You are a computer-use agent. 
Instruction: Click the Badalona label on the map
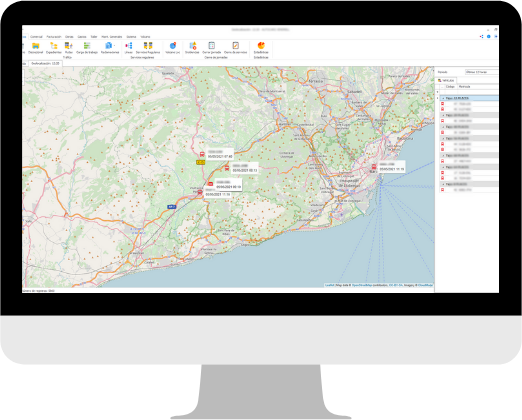[x=405, y=138]
